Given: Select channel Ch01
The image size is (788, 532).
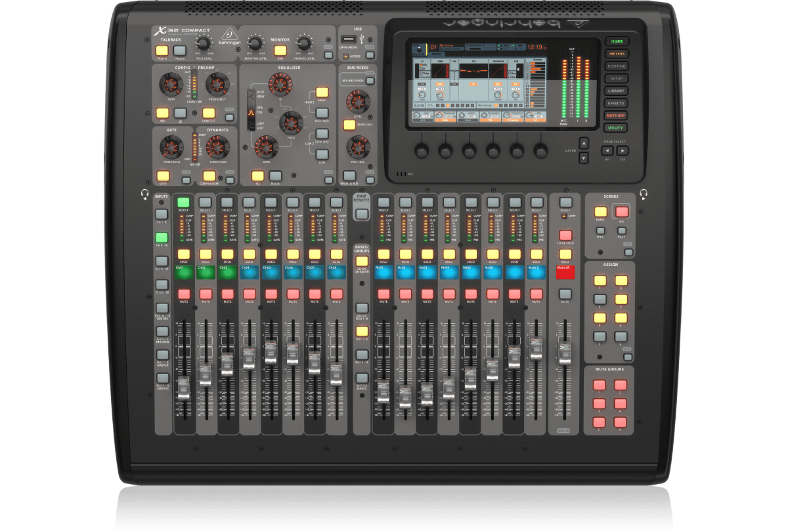Looking at the screenshot, I should tap(183, 202).
